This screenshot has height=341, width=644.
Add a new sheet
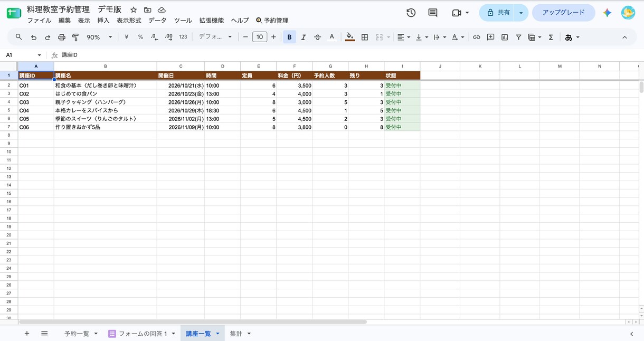pos(27,334)
